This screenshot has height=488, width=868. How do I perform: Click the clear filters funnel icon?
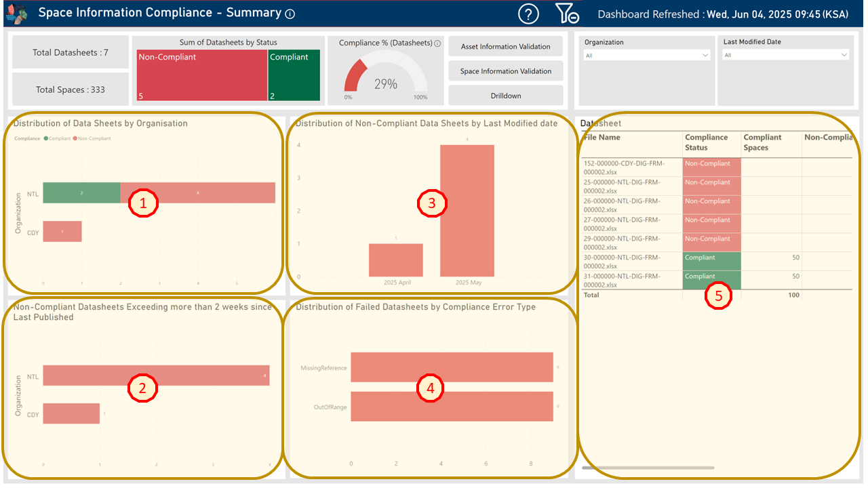566,14
